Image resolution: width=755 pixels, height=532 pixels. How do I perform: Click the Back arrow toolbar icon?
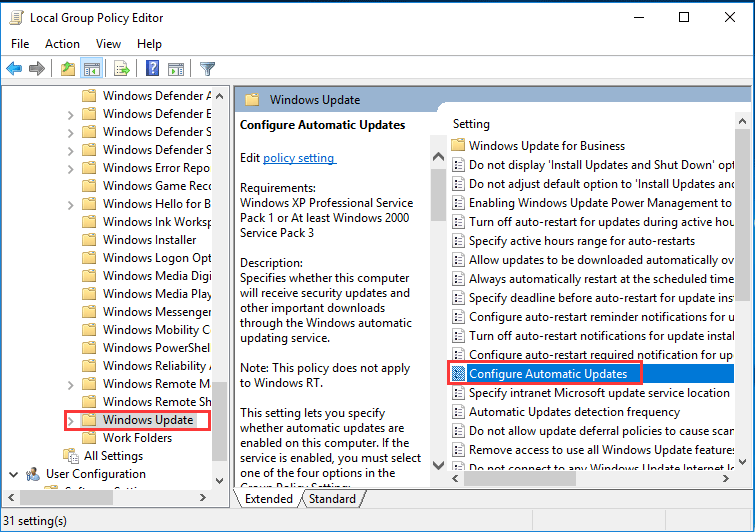[x=14, y=69]
